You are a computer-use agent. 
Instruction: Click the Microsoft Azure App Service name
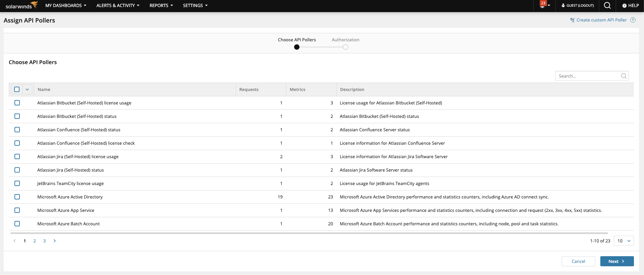click(66, 210)
